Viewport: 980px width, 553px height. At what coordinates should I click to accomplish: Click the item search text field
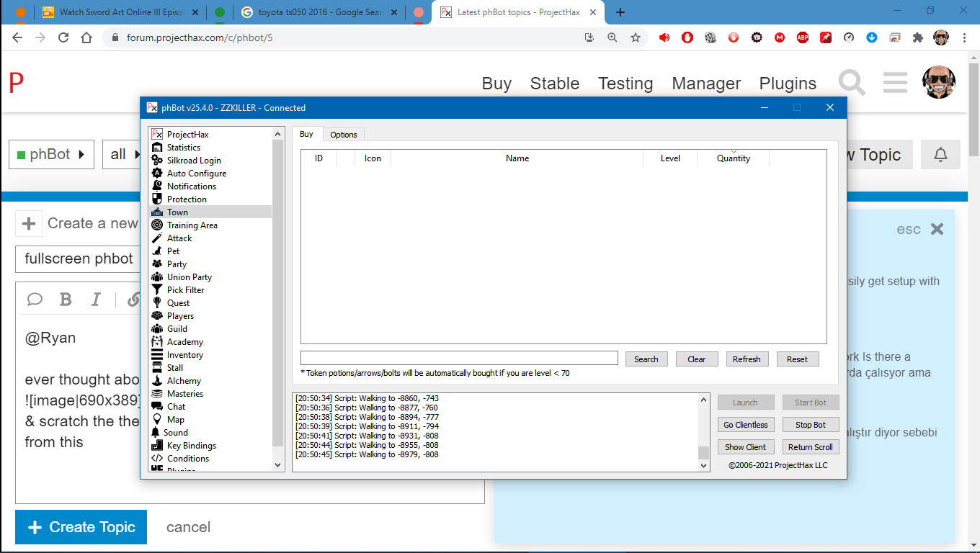[x=459, y=359]
